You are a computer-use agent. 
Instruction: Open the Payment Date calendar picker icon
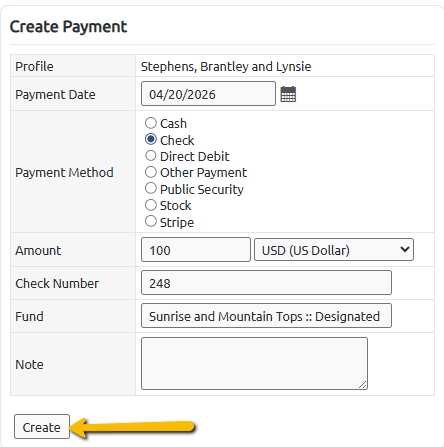pos(288,94)
